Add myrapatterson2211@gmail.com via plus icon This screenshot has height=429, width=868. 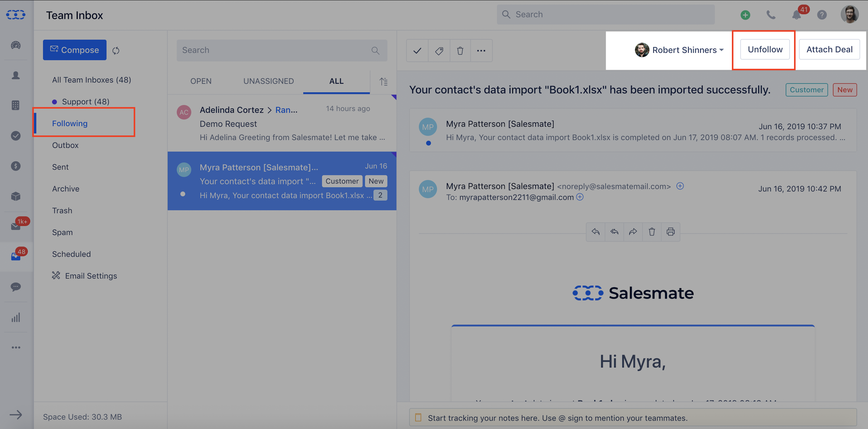click(579, 197)
